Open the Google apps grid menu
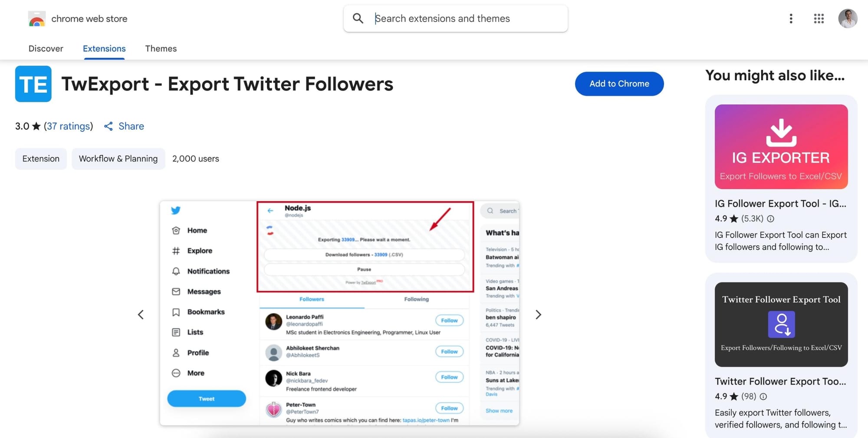Image resolution: width=868 pixels, height=438 pixels. [818, 18]
